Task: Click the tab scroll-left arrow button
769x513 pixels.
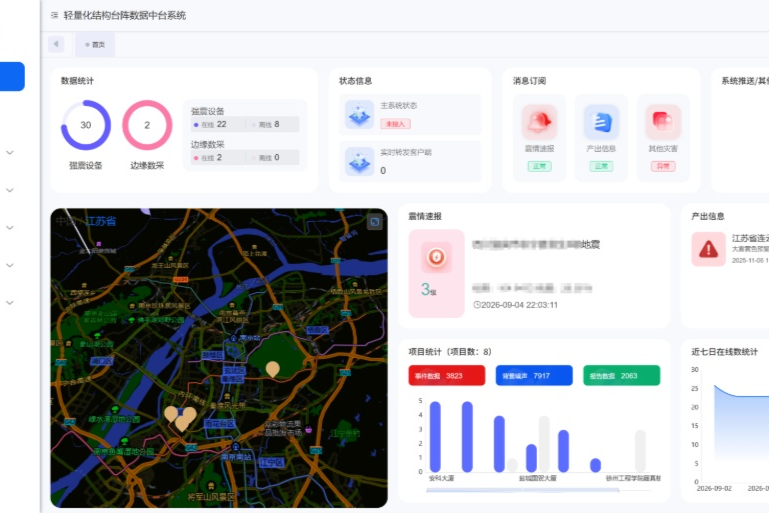Action: (56, 44)
